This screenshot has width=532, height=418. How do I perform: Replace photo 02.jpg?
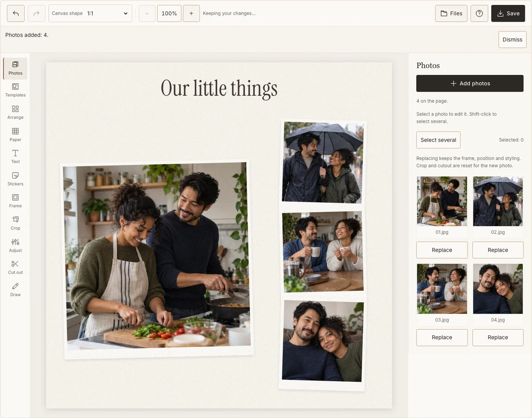[498, 250]
